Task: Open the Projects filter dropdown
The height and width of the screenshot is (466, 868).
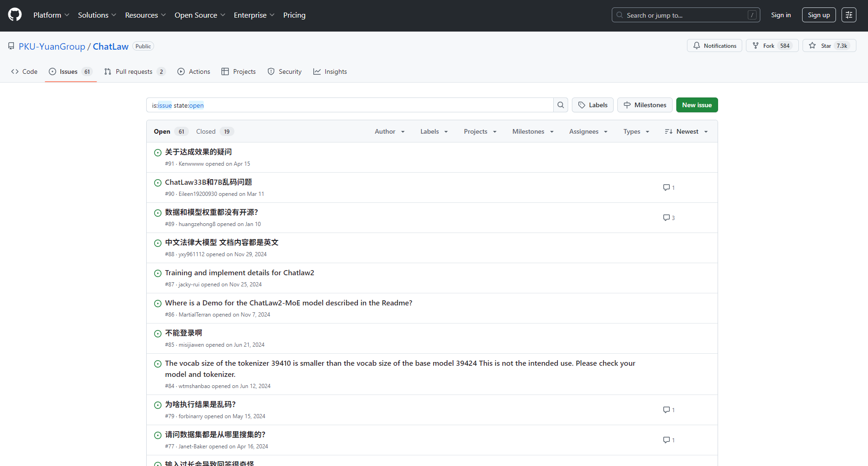Action: [x=480, y=131]
